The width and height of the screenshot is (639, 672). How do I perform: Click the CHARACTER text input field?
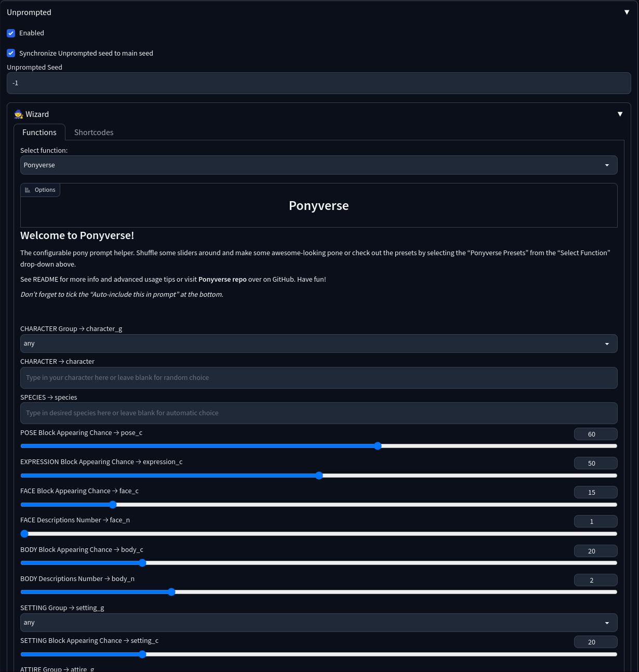pos(319,378)
